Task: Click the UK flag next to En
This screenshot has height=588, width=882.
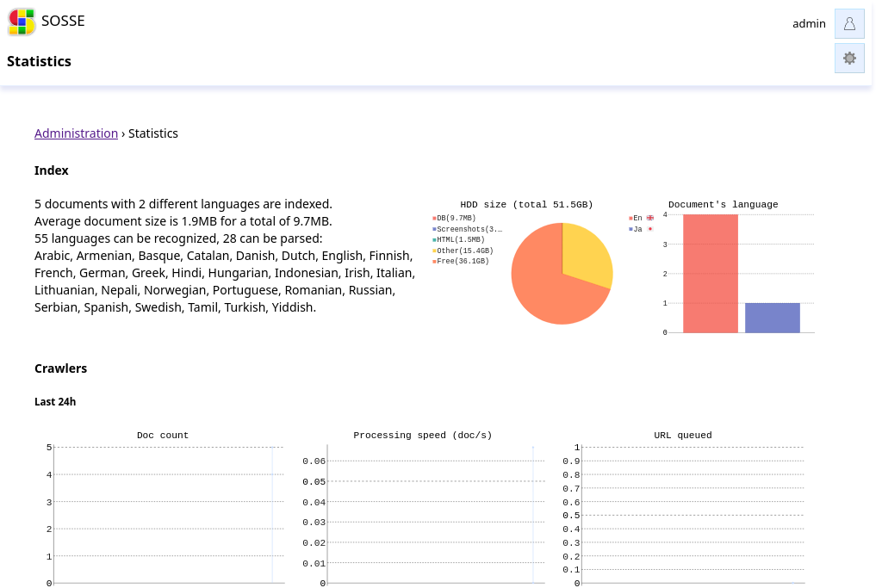Action: (x=650, y=218)
